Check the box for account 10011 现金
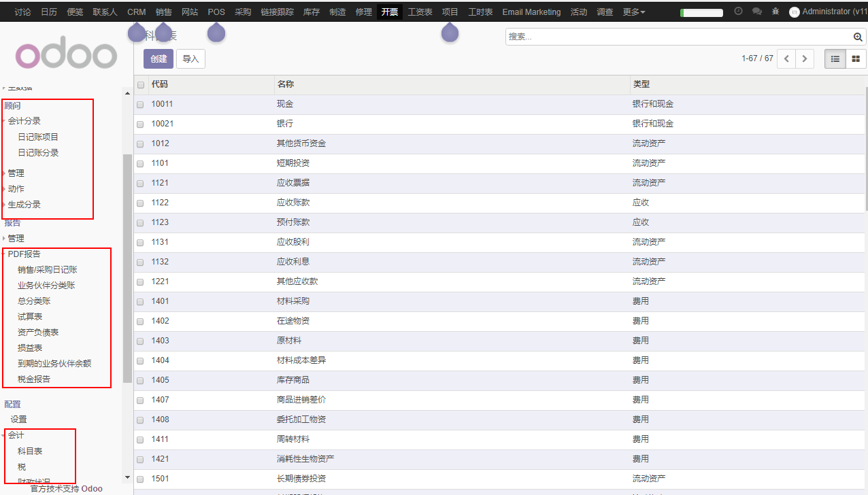 (x=140, y=105)
